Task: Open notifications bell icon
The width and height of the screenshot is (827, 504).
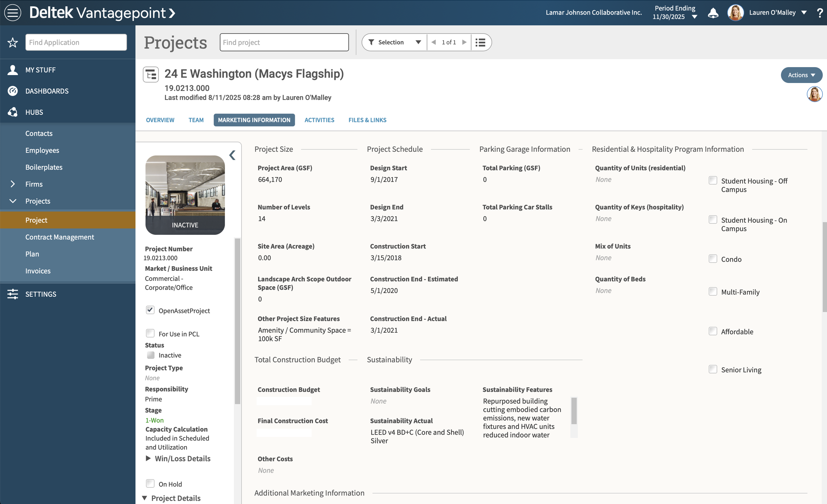Action: [713, 13]
